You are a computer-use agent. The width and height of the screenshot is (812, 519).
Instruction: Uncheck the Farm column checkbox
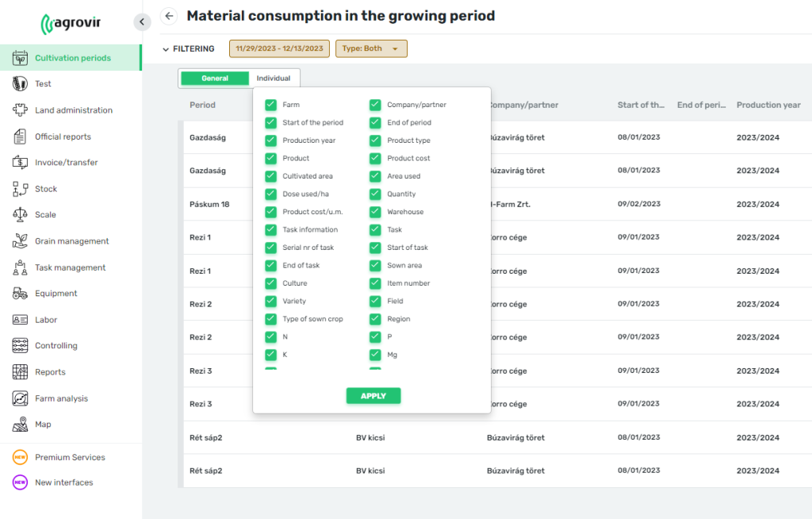[x=271, y=105]
